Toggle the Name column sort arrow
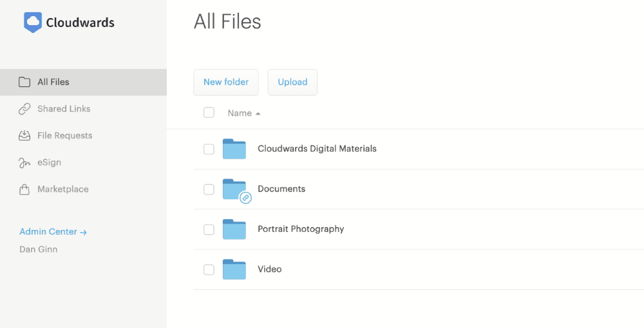Viewport: 644px width, 328px height. coord(258,113)
